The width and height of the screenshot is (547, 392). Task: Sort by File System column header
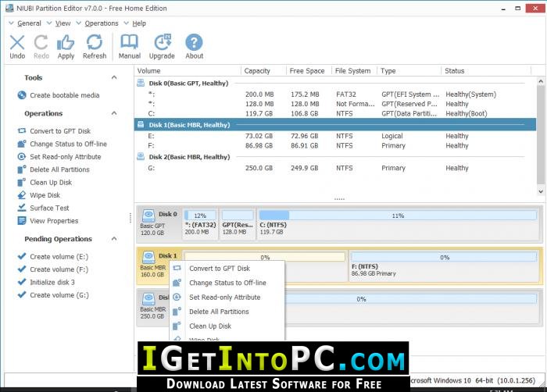coord(355,71)
